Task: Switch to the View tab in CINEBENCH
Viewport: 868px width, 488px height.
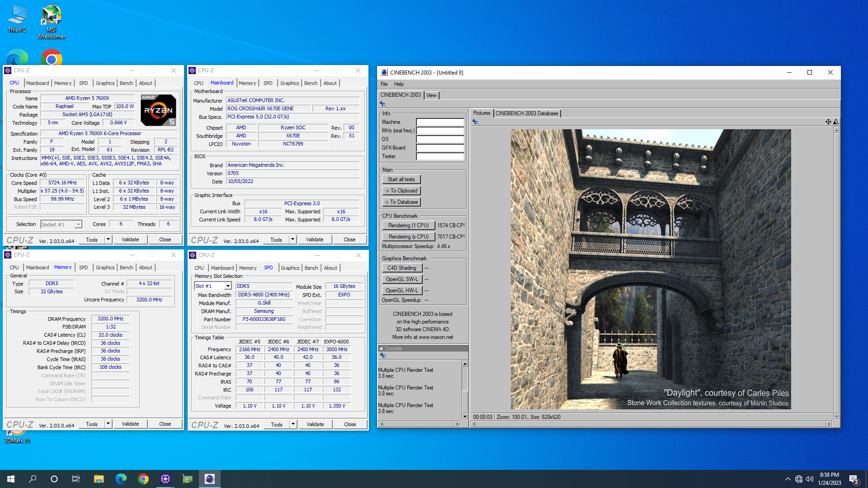Action: [431, 95]
